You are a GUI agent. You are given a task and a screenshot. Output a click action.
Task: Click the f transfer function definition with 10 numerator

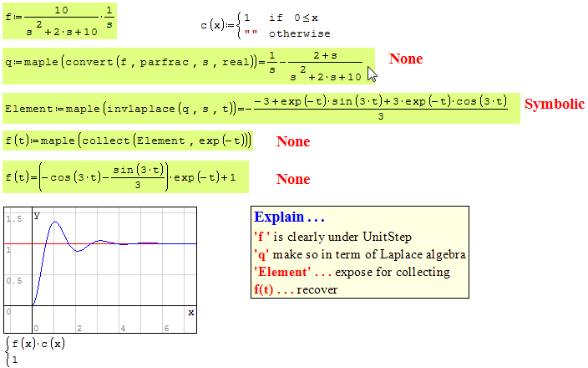pyautogui.click(x=59, y=22)
